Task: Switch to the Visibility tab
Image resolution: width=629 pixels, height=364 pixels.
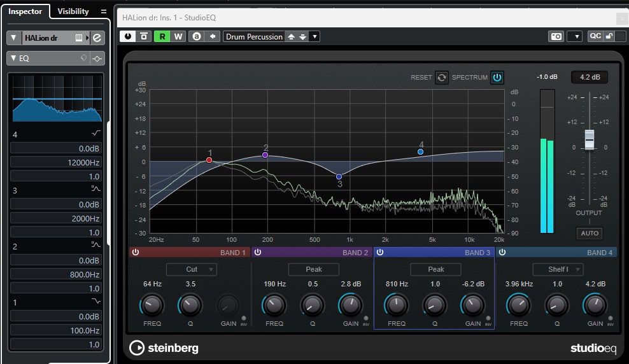Action: (73, 11)
